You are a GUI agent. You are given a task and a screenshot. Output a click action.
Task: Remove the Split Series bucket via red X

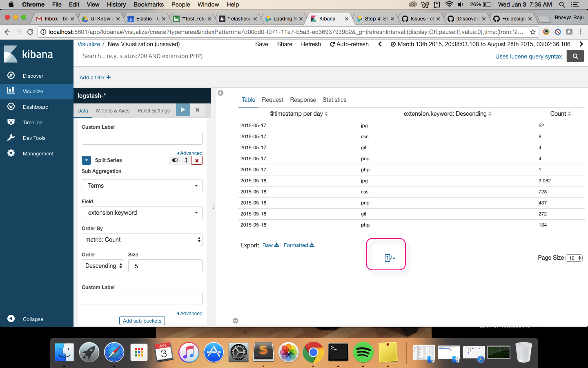197,160
